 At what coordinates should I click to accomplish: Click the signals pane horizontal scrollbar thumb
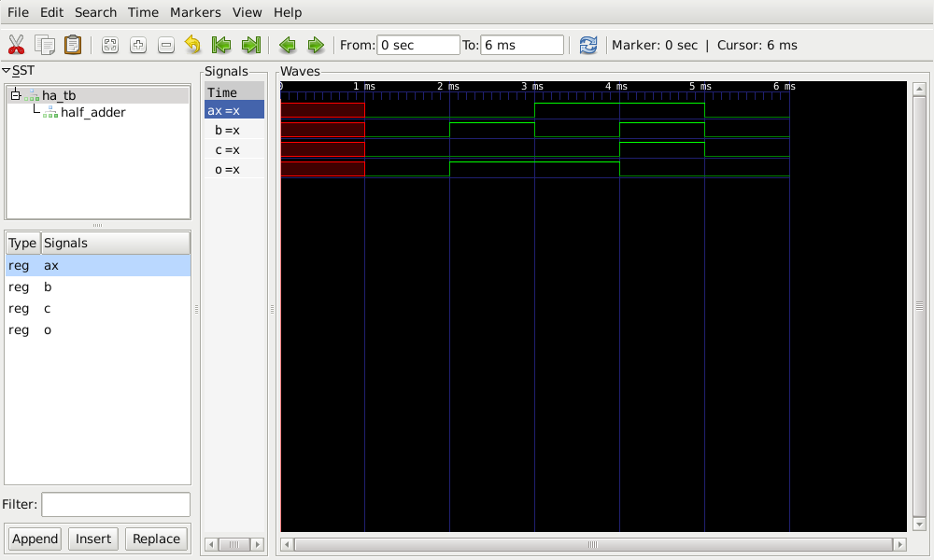coord(234,544)
